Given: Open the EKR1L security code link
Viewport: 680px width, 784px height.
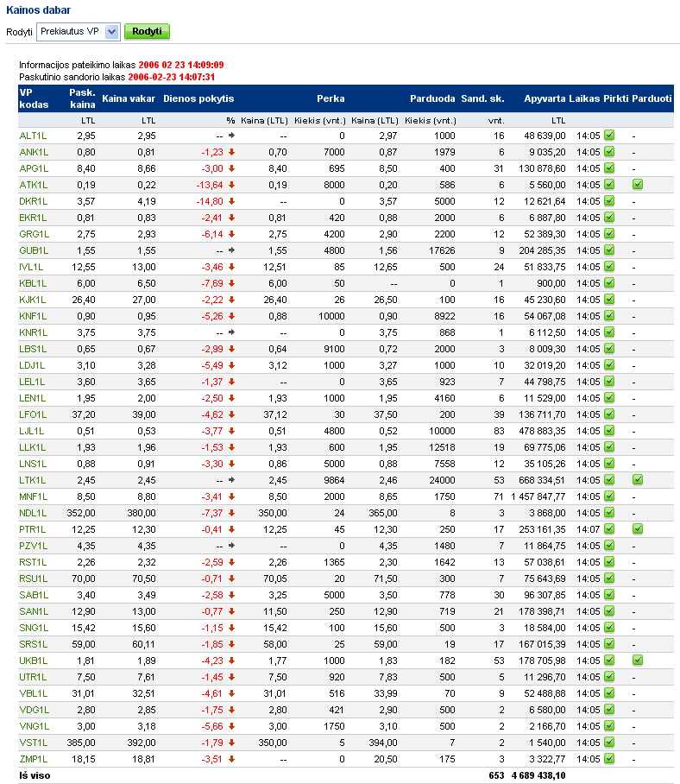Looking at the screenshot, I should tap(33, 218).
